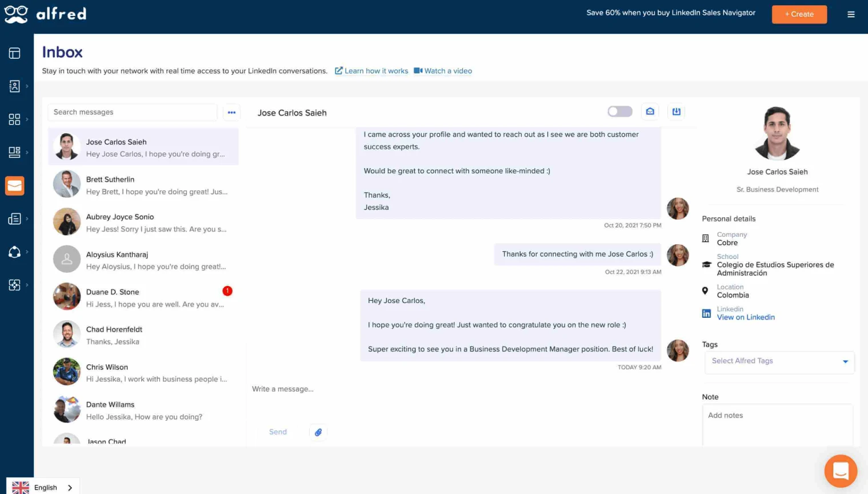This screenshot has width=868, height=494.
Task: Open Chris Wilson conversation
Action: pos(143,372)
